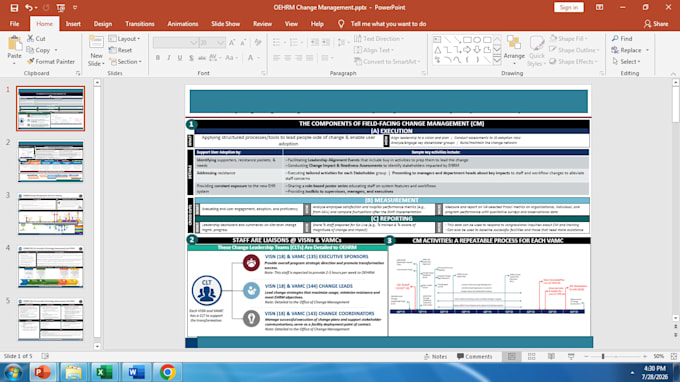Open the Layout dropdown
Image resolution: width=680 pixels, height=382 pixels.
click(x=124, y=39)
